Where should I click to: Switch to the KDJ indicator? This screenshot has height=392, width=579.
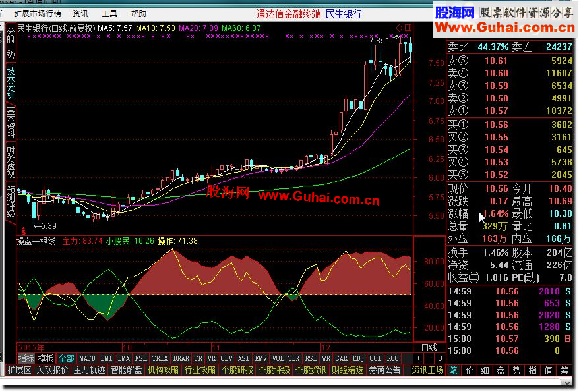pos(359,358)
